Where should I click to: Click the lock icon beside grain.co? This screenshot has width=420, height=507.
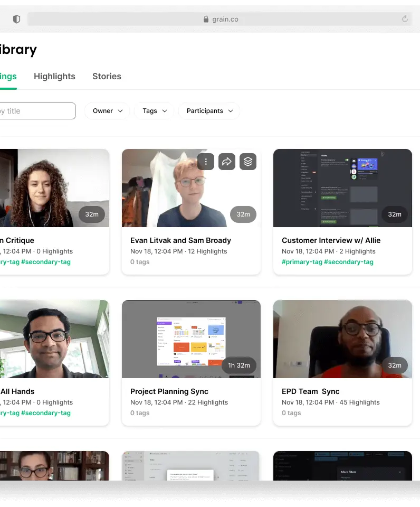coord(206,19)
